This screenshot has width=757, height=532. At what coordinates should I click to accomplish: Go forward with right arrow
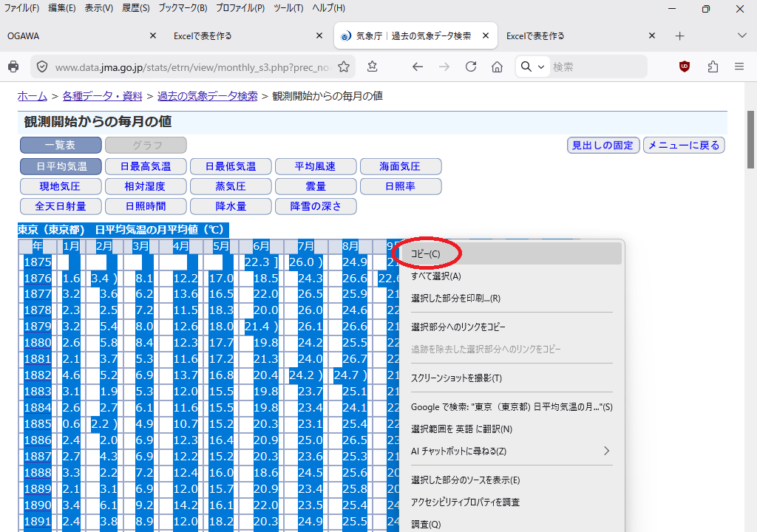click(444, 66)
